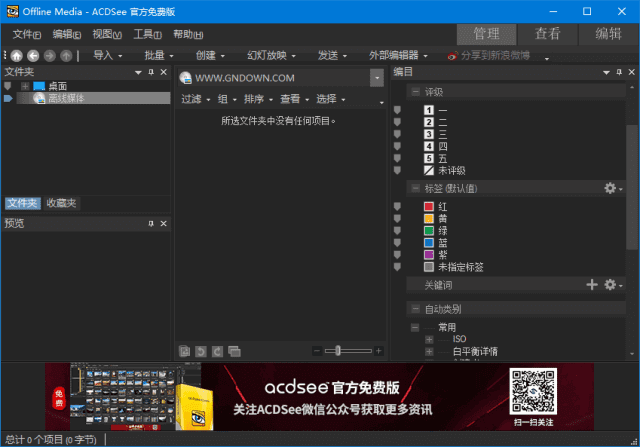Navigate forward with the right arrow icon

tap(50, 56)
